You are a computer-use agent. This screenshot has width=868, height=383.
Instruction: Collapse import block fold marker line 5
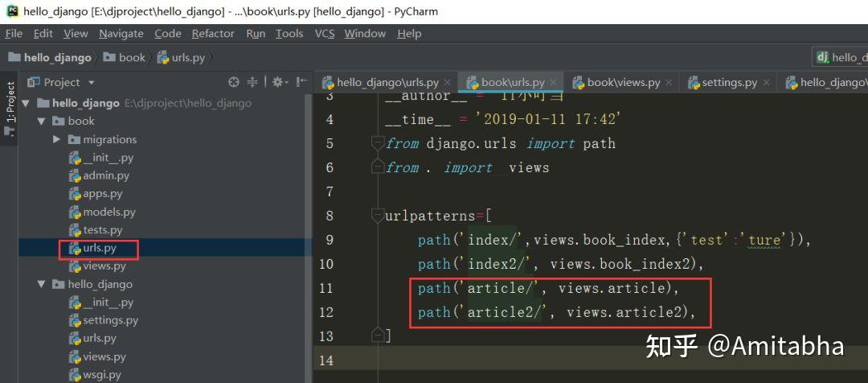(x=378, y=143)
